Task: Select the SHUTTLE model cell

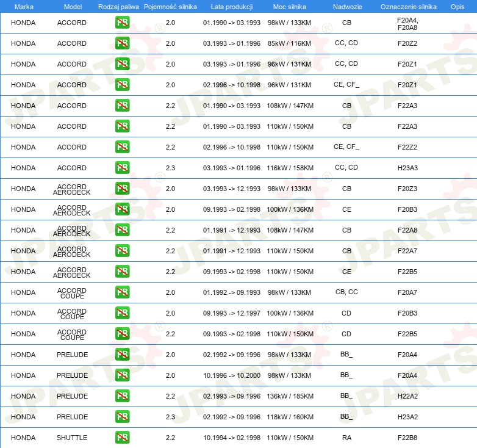Action: [x=72, y=438]
